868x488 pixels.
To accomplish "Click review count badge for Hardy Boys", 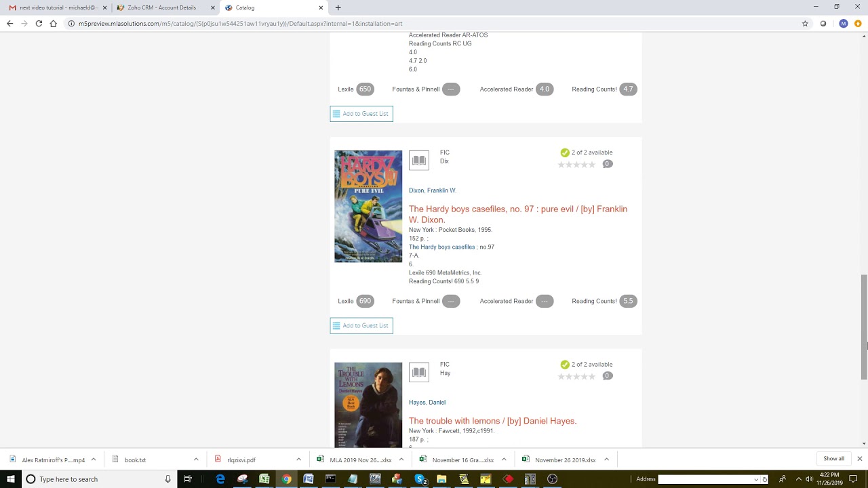I will [x=608, y=164].
